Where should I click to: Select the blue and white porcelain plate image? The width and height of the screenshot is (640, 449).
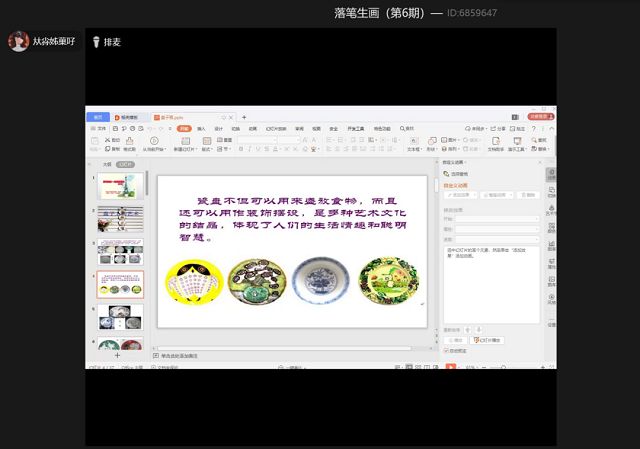321,280
